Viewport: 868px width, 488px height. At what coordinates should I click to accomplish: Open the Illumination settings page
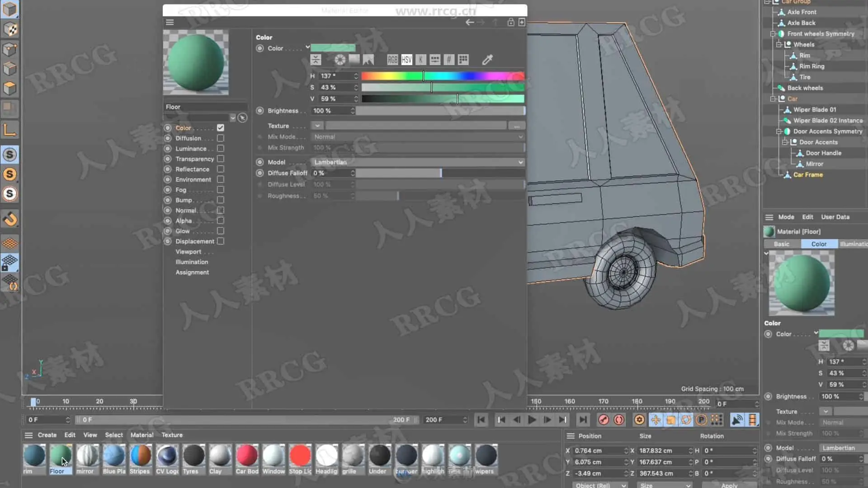coord(192,262)
